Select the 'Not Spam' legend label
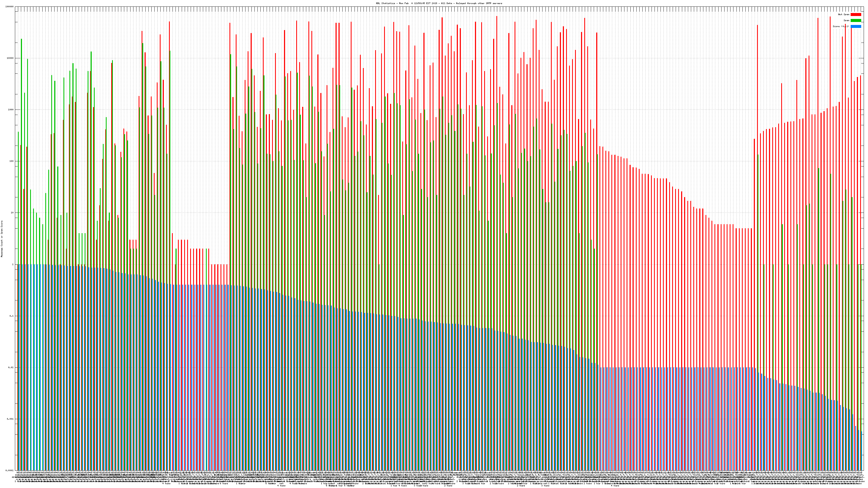 coord(844,14)
